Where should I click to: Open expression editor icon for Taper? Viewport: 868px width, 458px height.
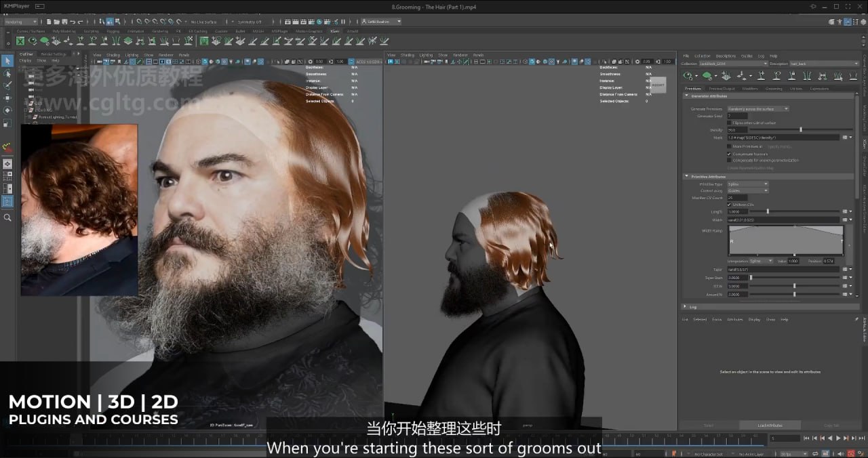pos(844,269)
